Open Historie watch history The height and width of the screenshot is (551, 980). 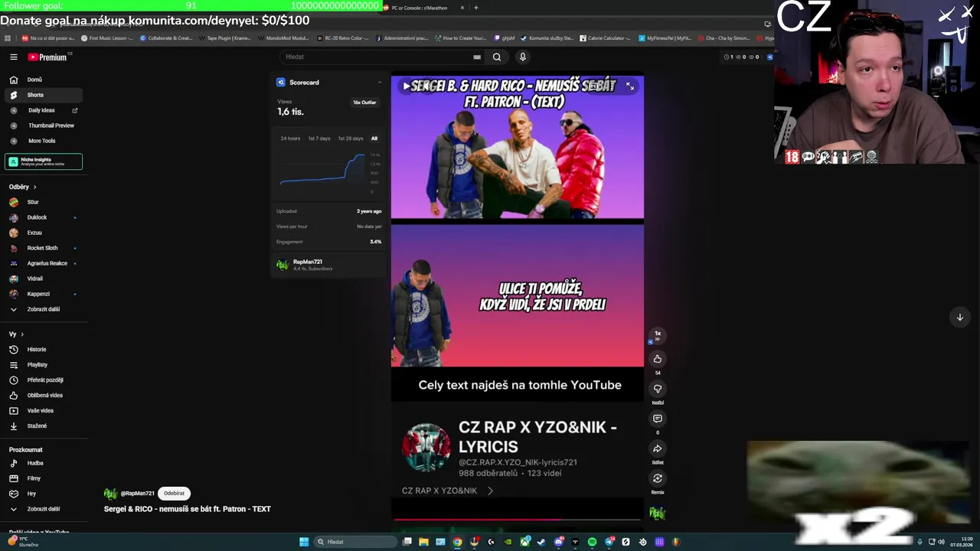pyautogui.click(x=43, y=350)
